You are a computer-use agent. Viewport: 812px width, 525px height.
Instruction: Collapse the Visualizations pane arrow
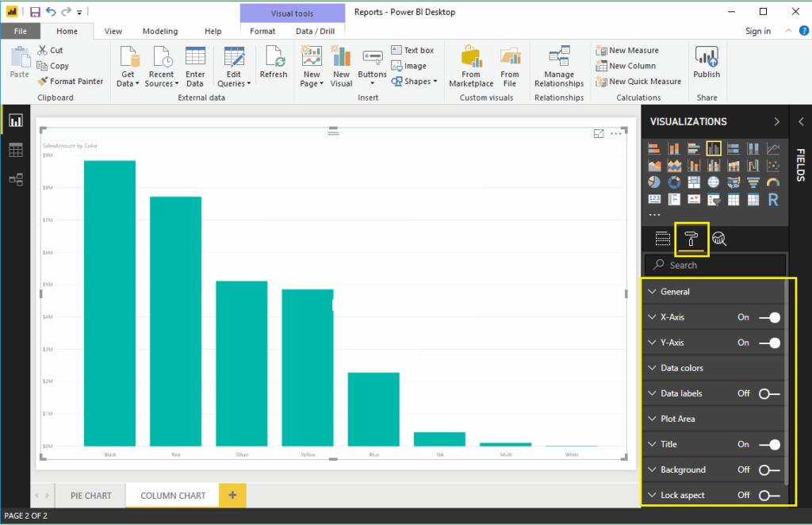tap(776, 121)
